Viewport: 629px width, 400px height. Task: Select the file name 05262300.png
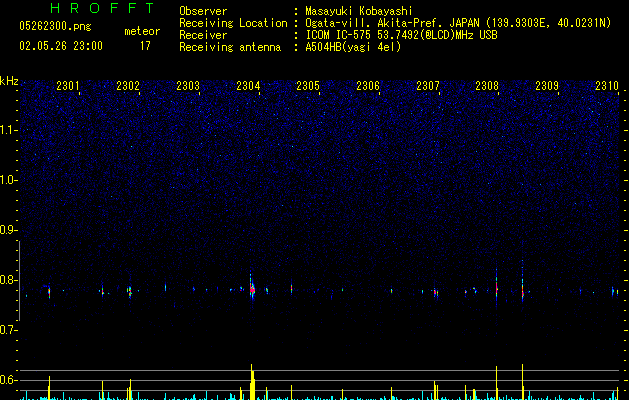pos(55,27)
